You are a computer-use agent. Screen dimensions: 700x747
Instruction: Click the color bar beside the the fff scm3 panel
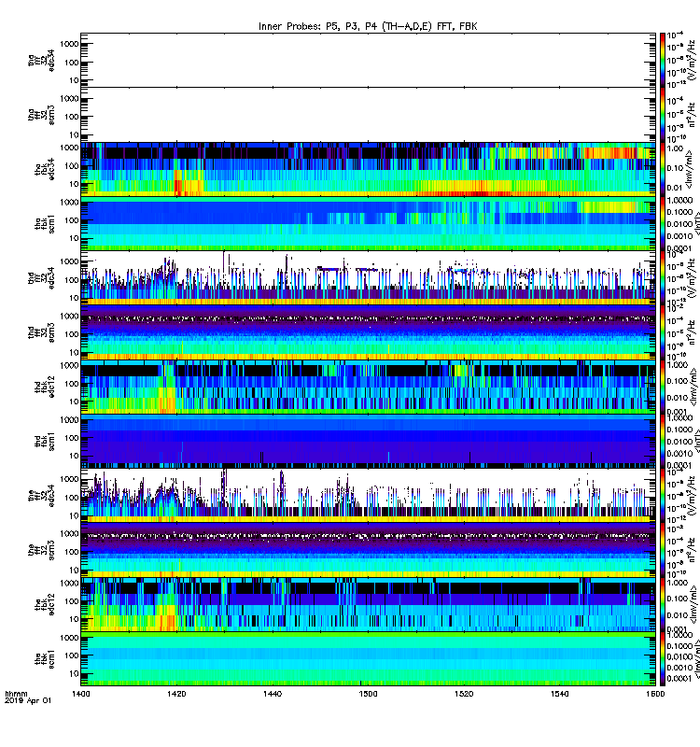(663, 550)
